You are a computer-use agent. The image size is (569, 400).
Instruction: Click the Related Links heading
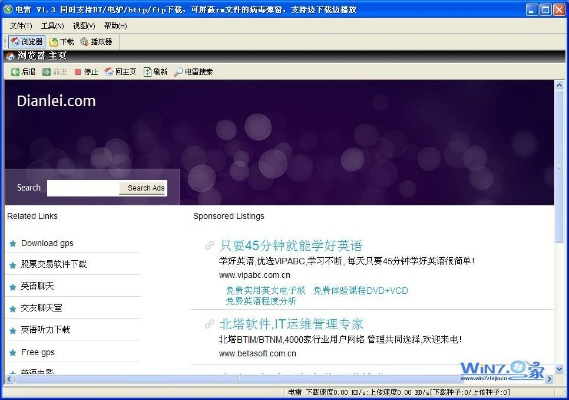32,216
